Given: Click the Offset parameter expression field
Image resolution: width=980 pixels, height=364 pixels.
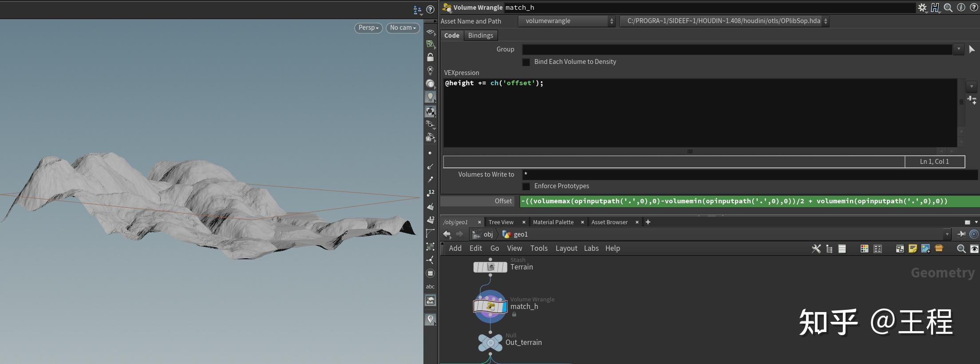Looking at the screenshot, I should [x=749, y=201].
